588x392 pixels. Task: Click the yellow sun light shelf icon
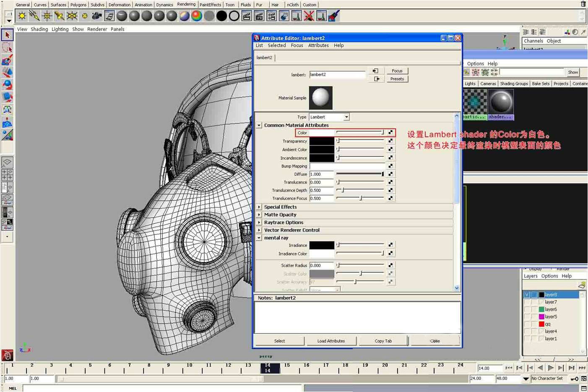[22, 16]
